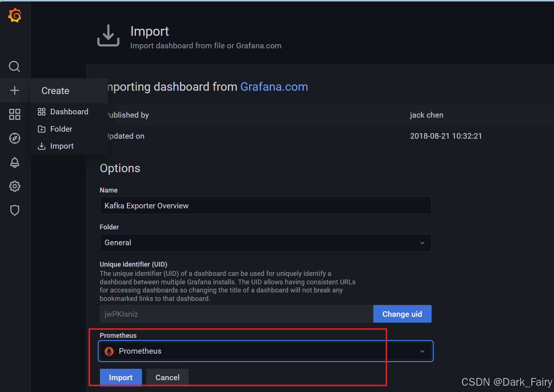Click the 'Prometheus' label above the selector
Image resolution: width=554 pixels, height=392 pixels.
point(118,336)
